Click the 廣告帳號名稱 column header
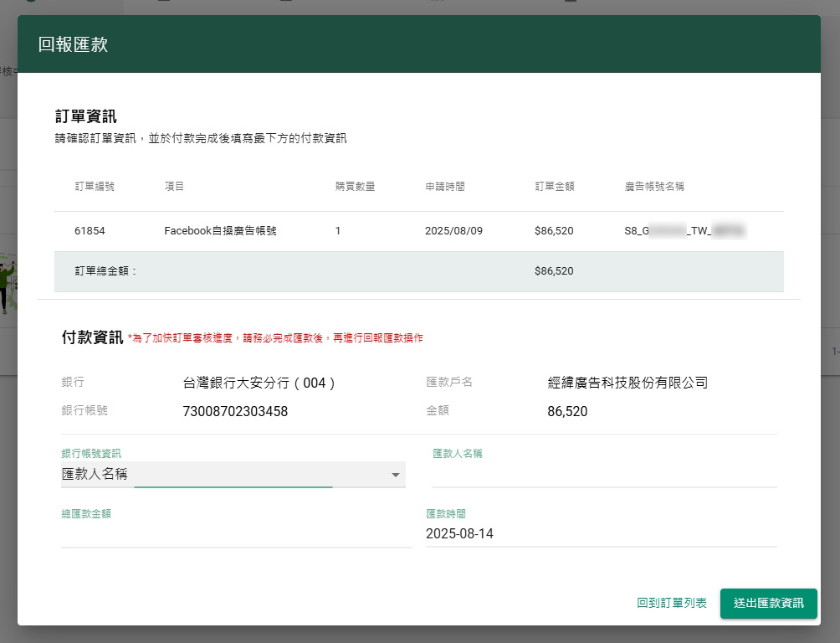 point(654,186)
